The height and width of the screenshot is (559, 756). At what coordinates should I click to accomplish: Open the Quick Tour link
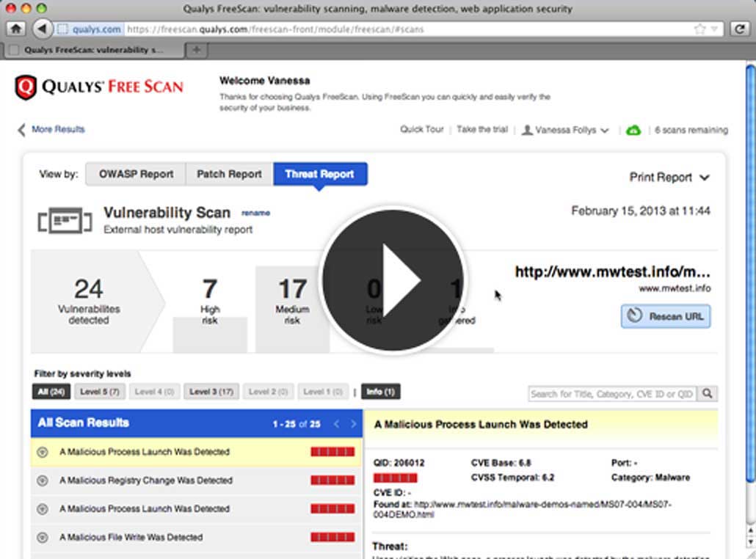(x=421, y=130)
